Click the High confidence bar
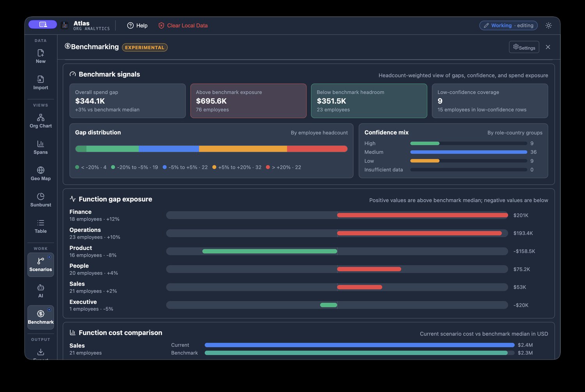Viewport: 585px width, 392px height. point(469,143)
